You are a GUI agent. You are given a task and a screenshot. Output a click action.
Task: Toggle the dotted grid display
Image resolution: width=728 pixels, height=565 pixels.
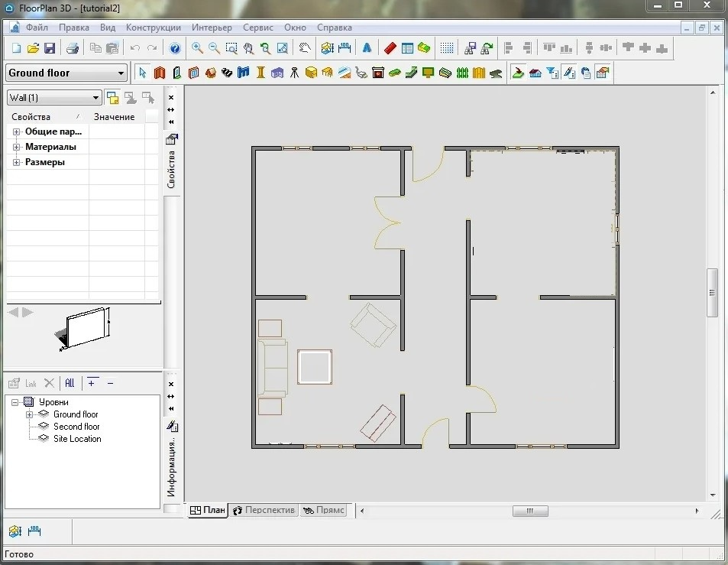pos(447,48)
